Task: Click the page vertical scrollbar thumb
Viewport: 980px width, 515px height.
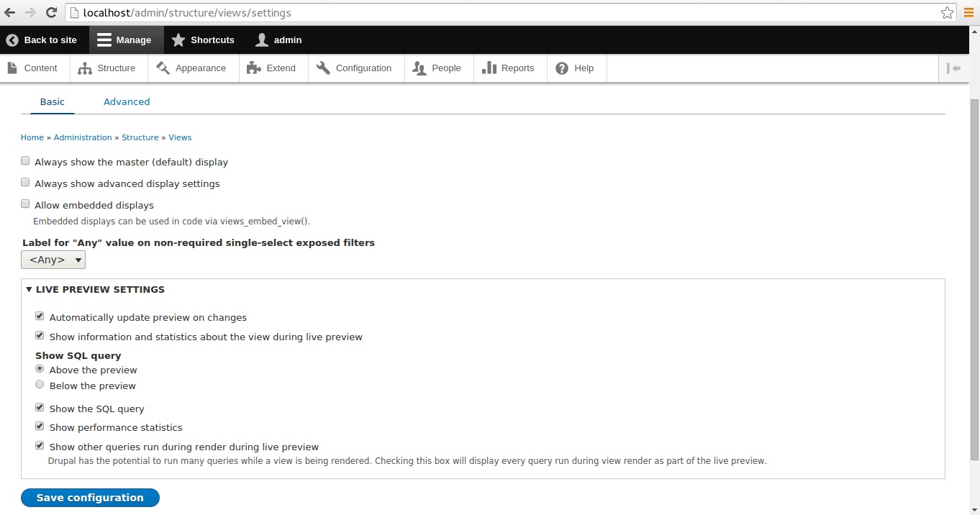Action: [x=974, y=280]
